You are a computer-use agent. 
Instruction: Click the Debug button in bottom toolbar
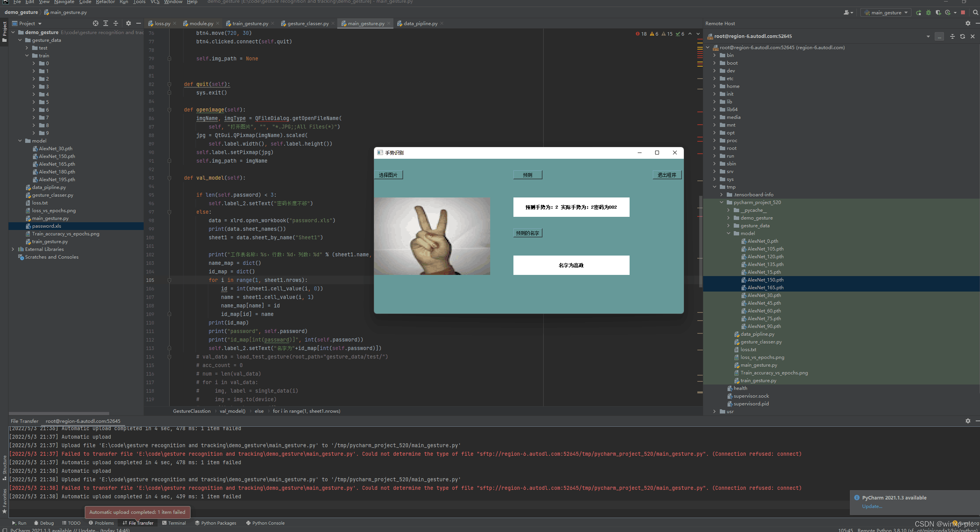pyautogui.click(x=43, y=522)
